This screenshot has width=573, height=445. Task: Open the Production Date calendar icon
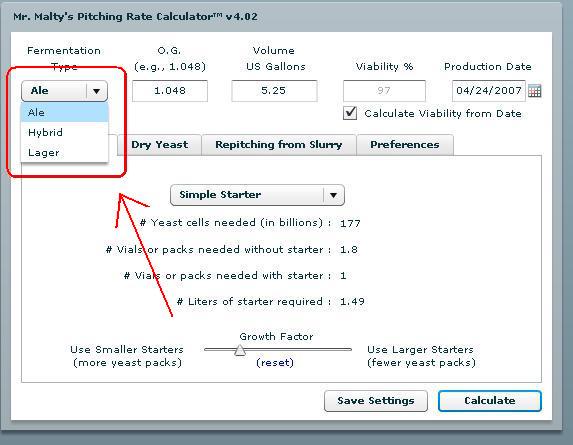(x=534, y=91)
